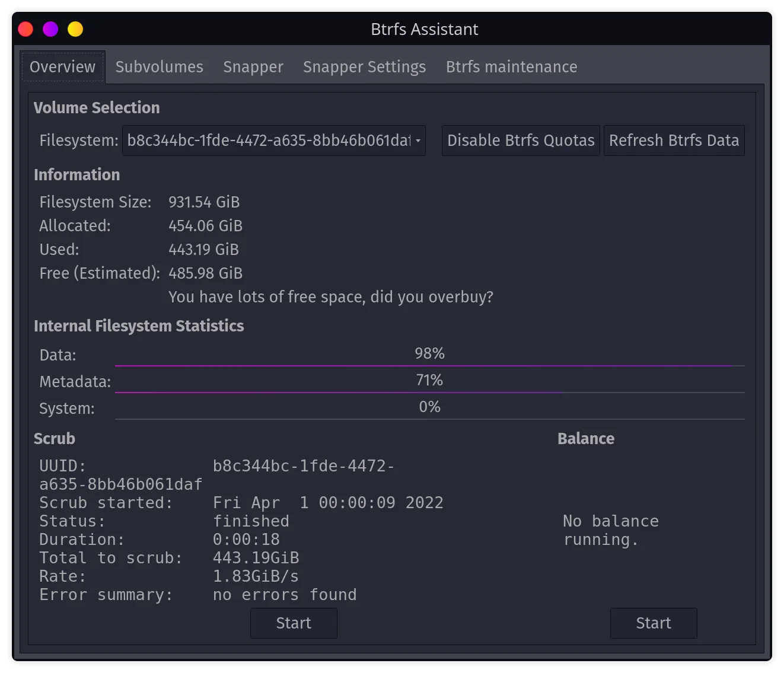This screenshot has height=673, width=784.
Task: Start a scrub using the Scrub Start button
Action: pos(294,623)
